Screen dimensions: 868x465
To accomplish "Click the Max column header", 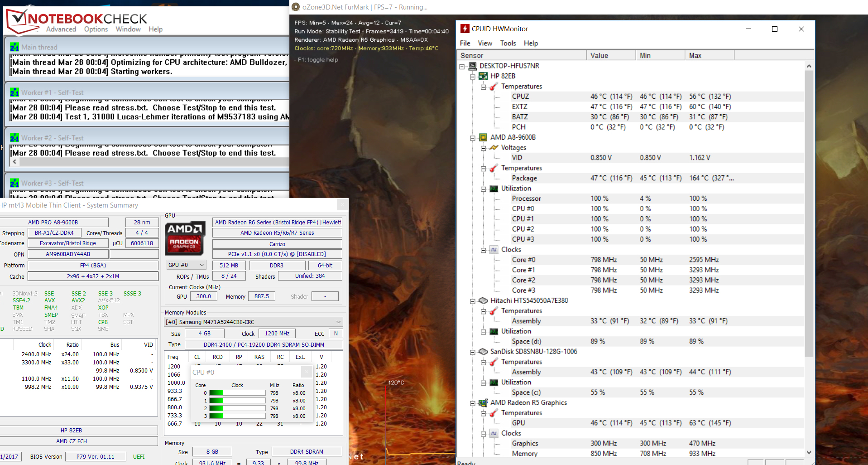I will tap(710, 55).
